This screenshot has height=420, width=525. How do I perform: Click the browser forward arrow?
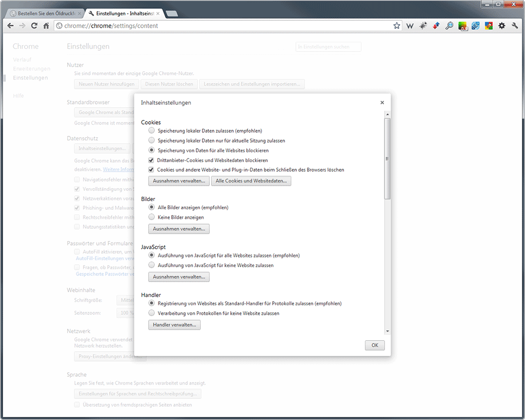pos(22,26)
